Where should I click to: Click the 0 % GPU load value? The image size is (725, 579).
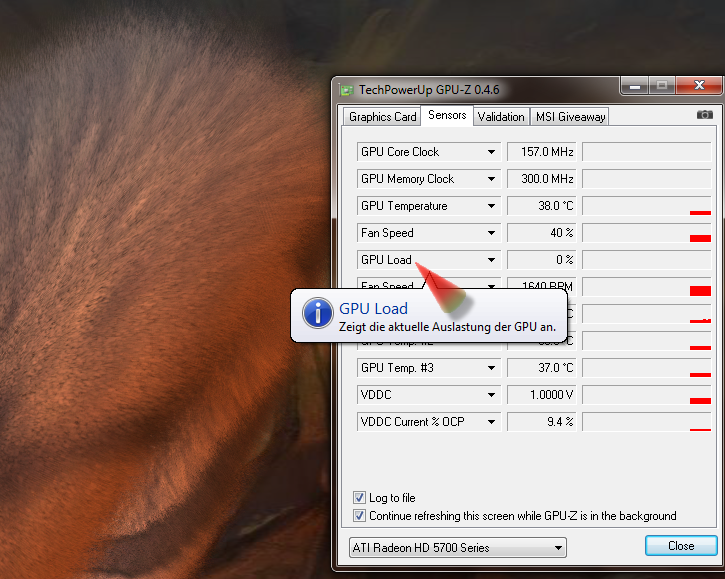pyautogui.click(x=541, y=260)
